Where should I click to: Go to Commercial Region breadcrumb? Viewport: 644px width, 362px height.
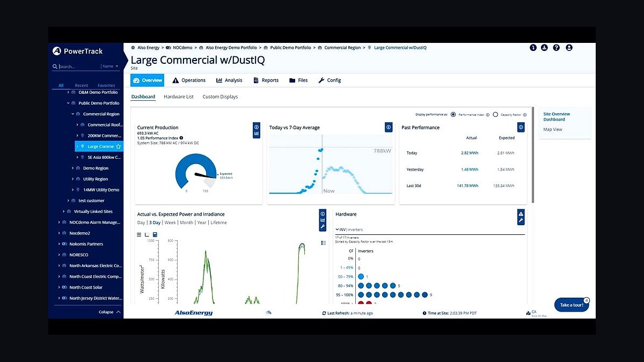tap(342, 48)
